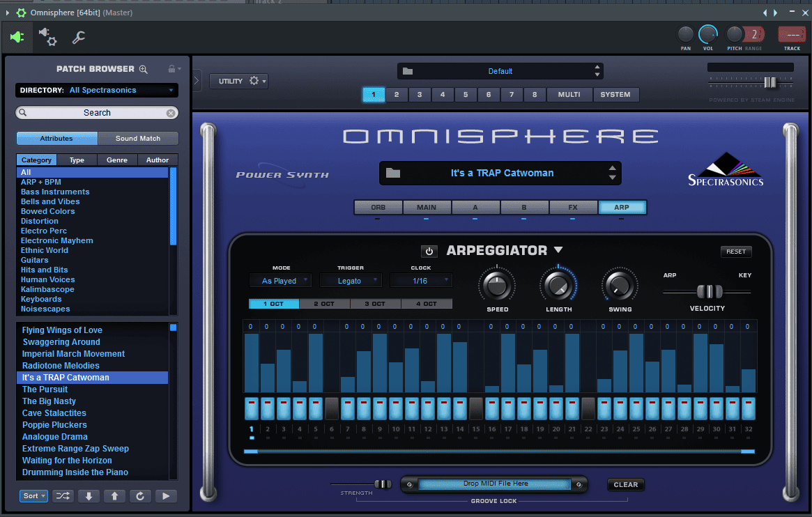The height and width of the screenshot is (517, 812).
Task: Open the Directory All Spectrasonics dropdown
Action: click(x=97, y=90)
